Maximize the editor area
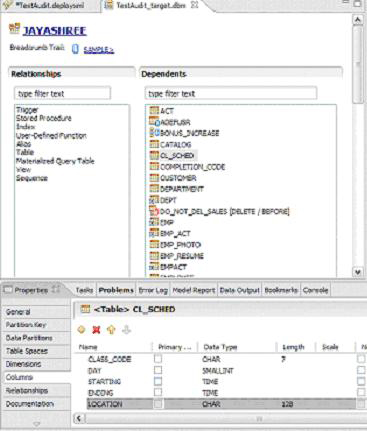The height and width of the screenshot is (431, 367). click(x=357, y=3)
